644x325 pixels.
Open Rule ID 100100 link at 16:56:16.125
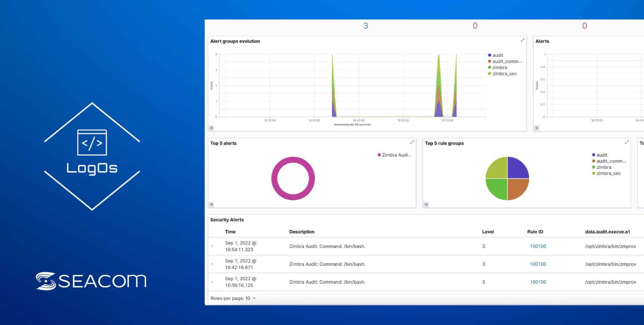[x=538, y=282]
